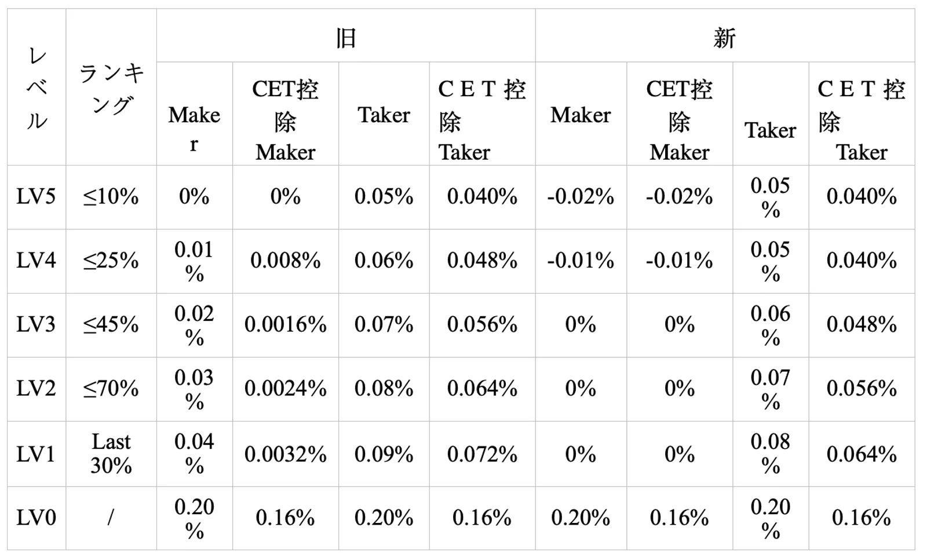Select the -0.02% new Maker cell for LV5
Viewport: 927px width, 560px height.
581,196
